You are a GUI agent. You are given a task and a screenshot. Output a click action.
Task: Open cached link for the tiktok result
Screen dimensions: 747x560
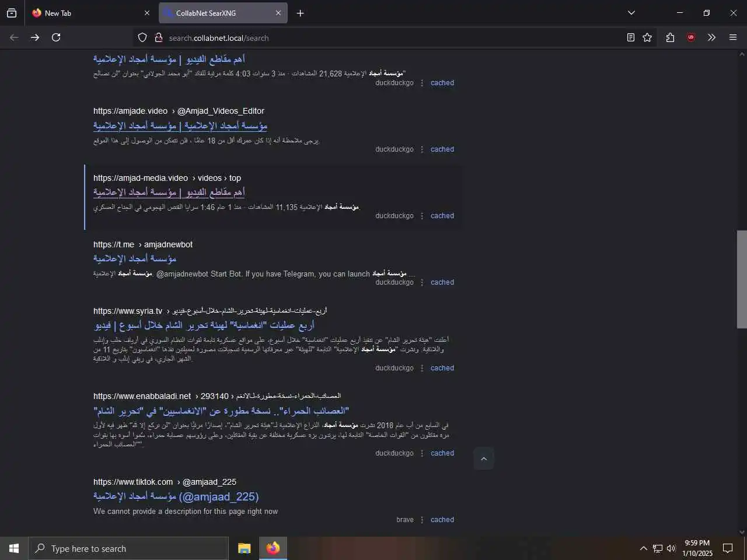442,520
